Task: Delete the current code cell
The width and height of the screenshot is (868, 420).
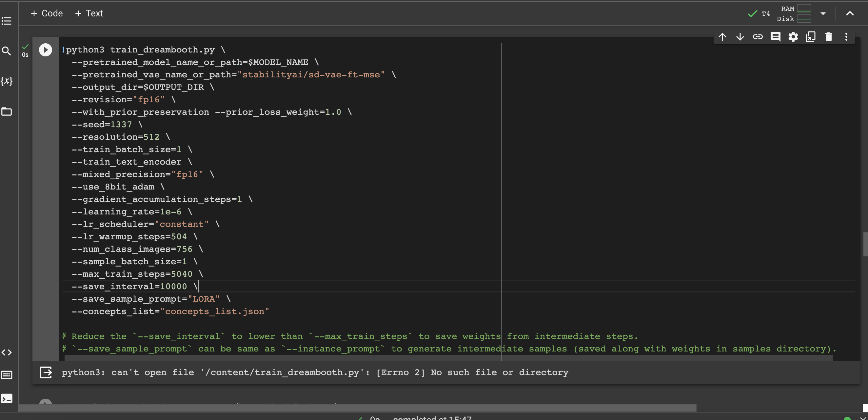Action: click(829, 36)
